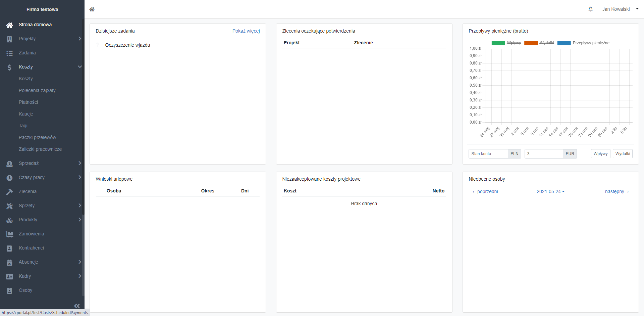Screen dimensions: 644x316
Task: Click the Osoby sidebar icon
Action: [x=9, y=290]
